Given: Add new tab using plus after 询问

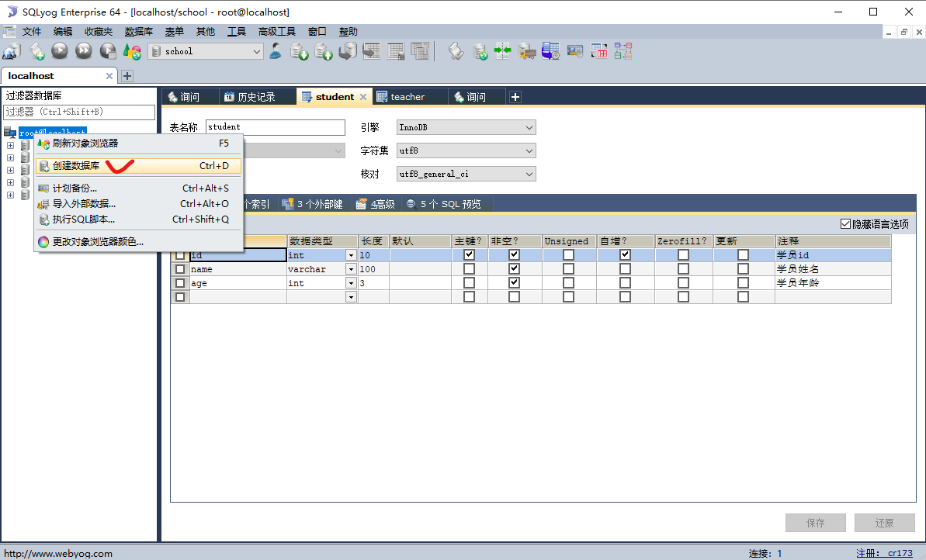Looking at the screenshot, I should 515,98.
